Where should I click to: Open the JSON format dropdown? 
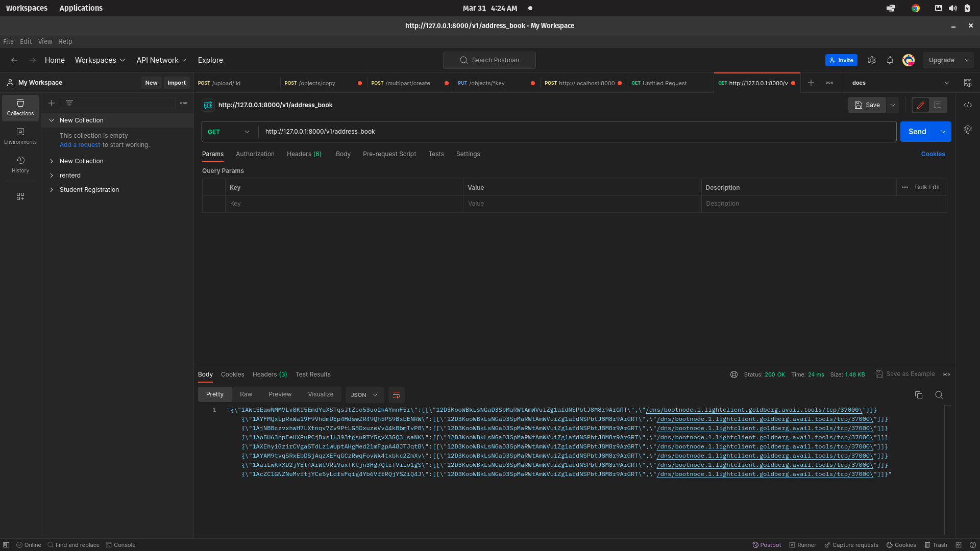(x=364, y=395)
